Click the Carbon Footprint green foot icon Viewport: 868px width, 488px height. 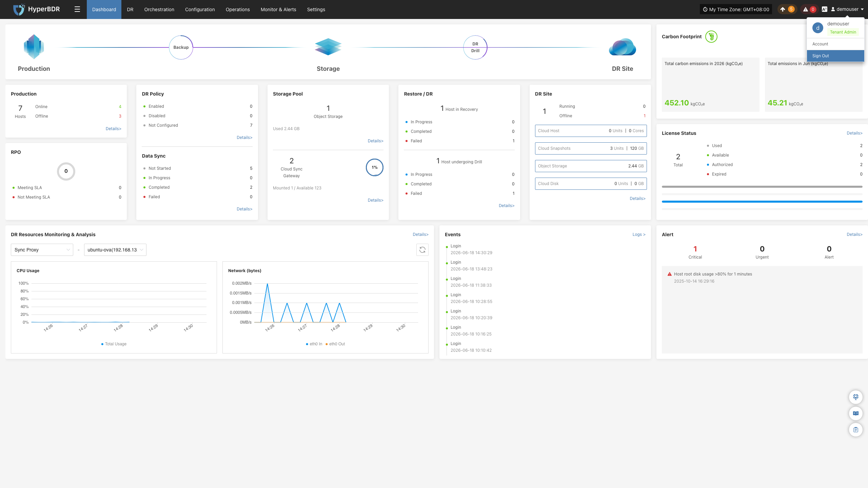[711, 37]
